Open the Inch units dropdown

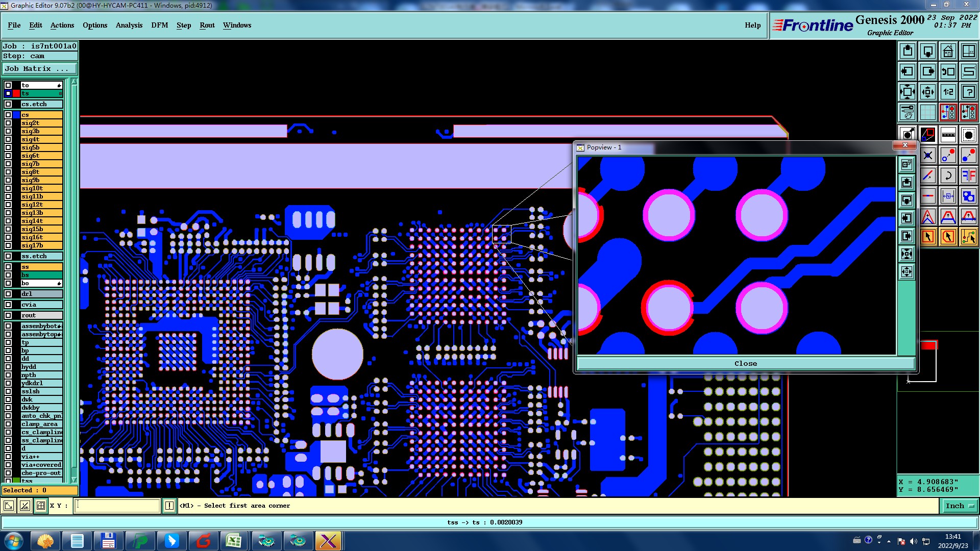[960, 506]
